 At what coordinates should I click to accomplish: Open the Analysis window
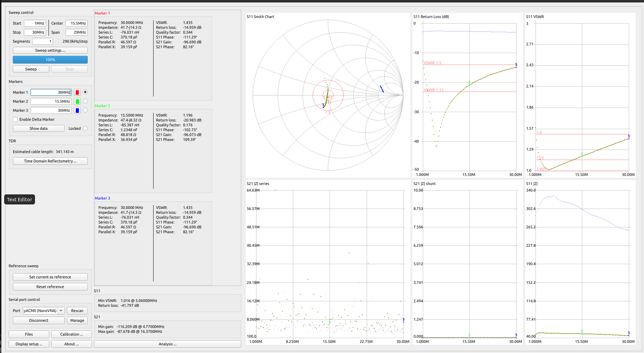pyautogui.click(x=167, y=344)
